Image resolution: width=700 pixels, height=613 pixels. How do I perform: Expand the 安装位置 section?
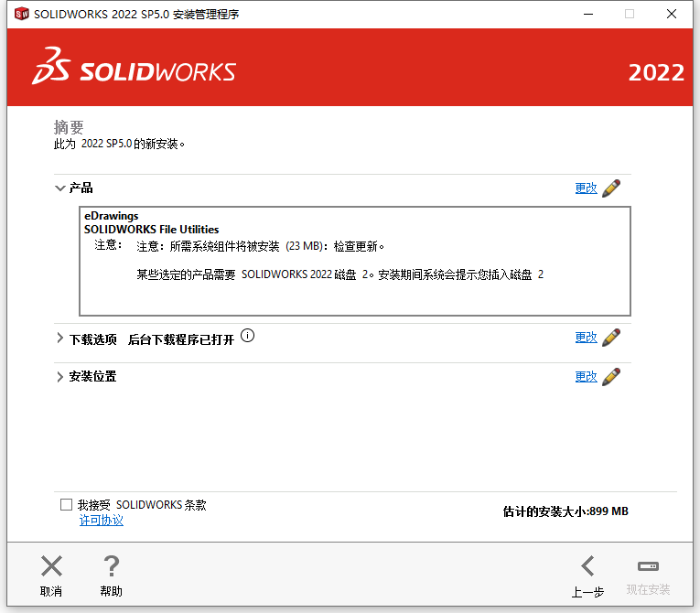[59, 377]
